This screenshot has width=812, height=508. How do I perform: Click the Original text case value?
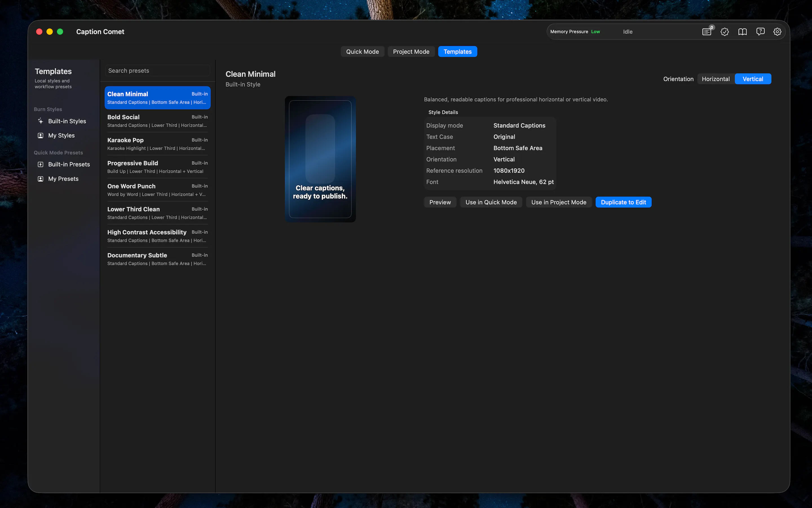[504, 137]
